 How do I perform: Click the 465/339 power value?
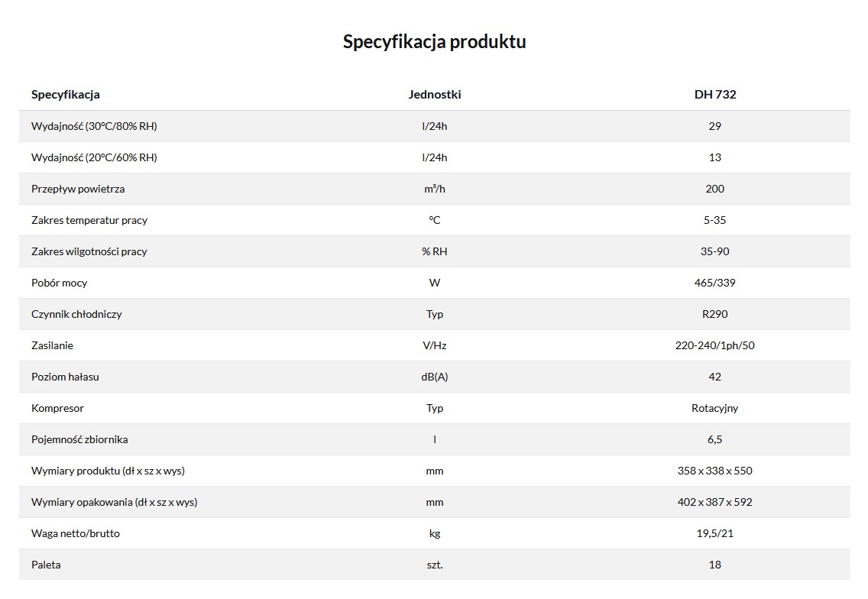(x=714, y=283)
